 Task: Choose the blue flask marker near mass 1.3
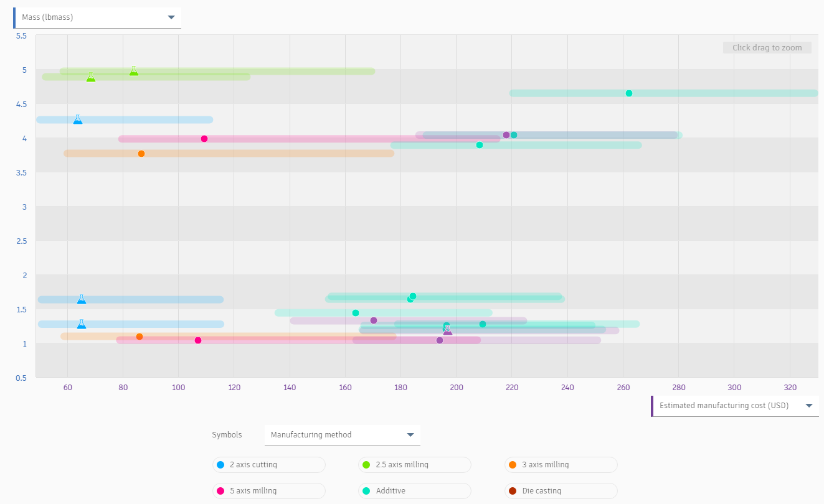pos(82,324)
